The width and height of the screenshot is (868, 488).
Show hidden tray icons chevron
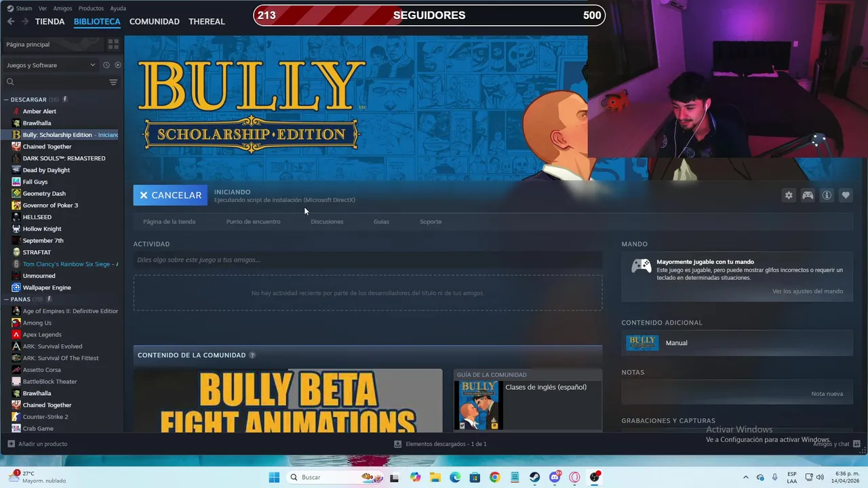[746, 477]
